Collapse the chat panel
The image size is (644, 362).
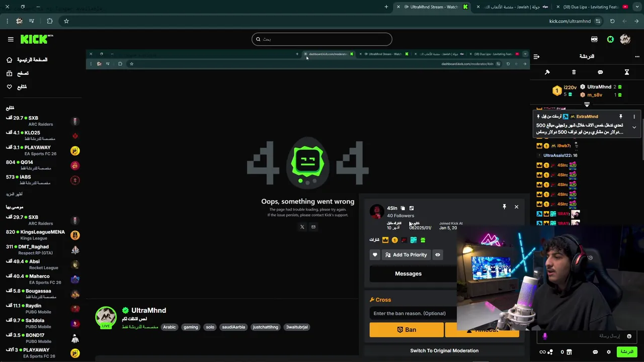coord(536,56)
